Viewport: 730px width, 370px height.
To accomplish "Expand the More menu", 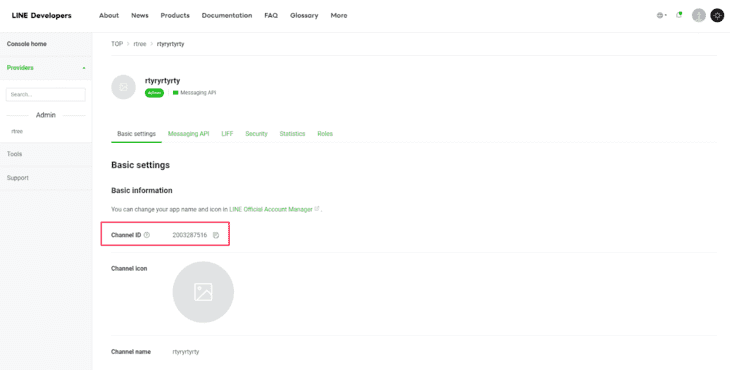I will click(x=339, y=15).
